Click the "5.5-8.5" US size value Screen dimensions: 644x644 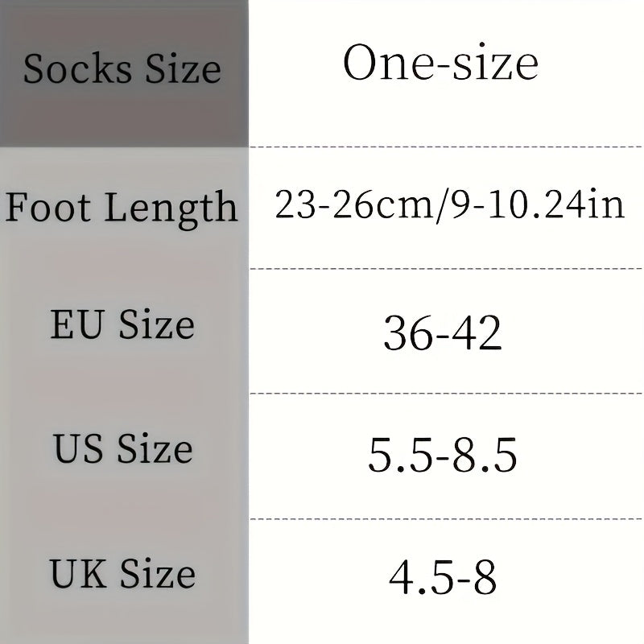click(x=442, y=456)
